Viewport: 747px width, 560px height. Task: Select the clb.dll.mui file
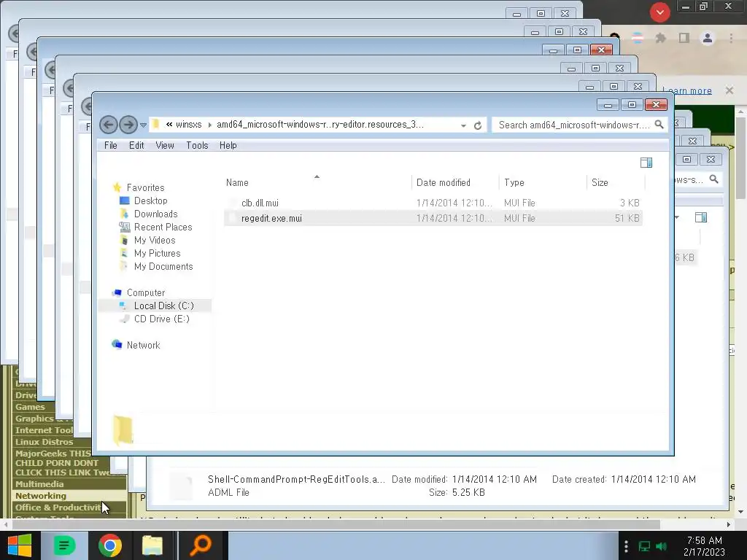click(433, 203)
